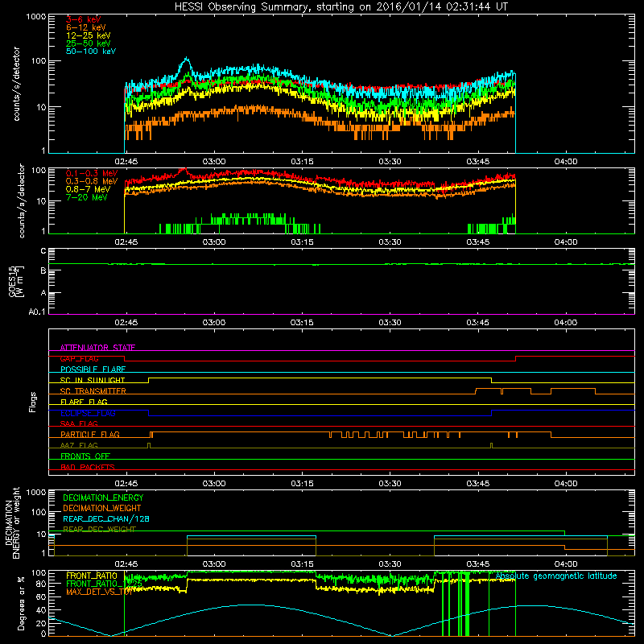The height and width of the screenshot is (644, 644).
Task: Select 03:15 tick under the keV panel
Action: (302, 162)
